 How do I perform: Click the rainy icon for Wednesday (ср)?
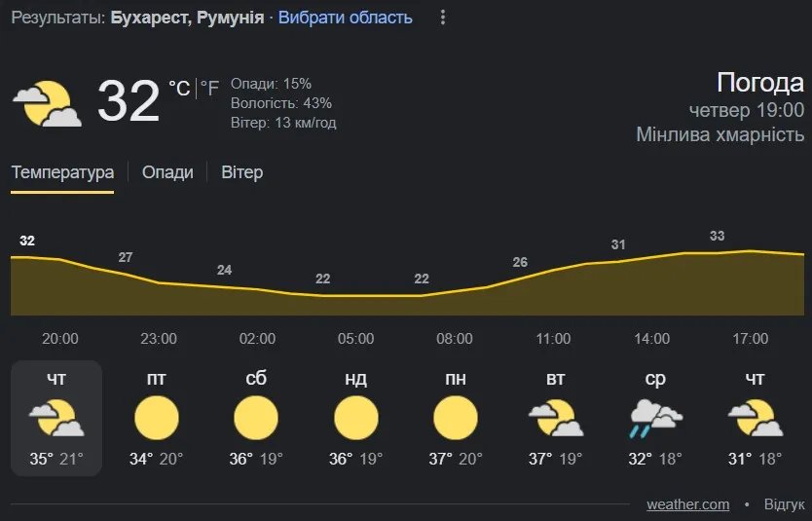click(x=655, y=419)
